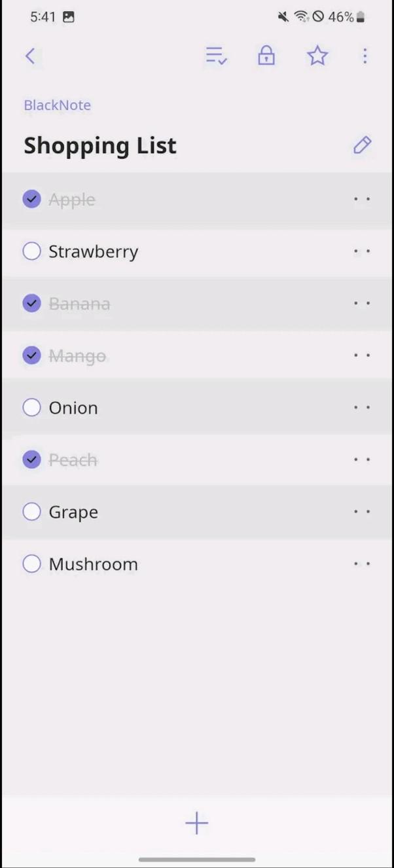394x868 pixels.
Task: Open options for the Mushroom item
Action: tap(362, 564)
